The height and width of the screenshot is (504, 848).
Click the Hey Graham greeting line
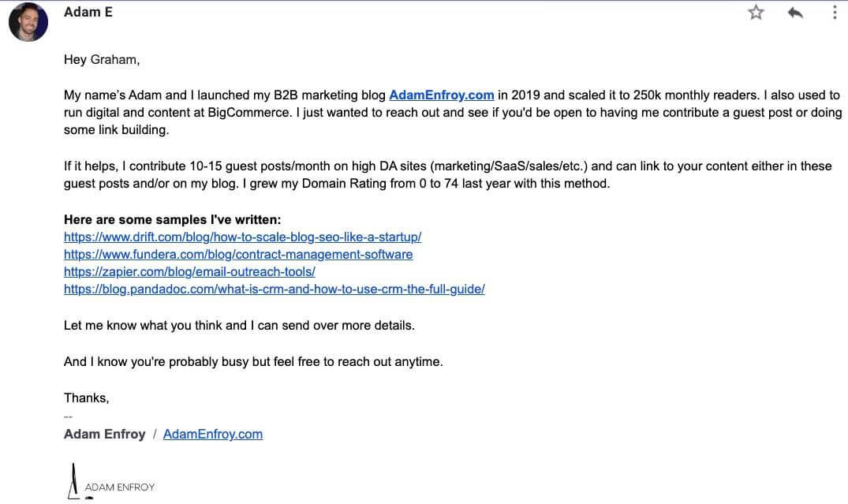pyautogui.click(x=102, y=59)
